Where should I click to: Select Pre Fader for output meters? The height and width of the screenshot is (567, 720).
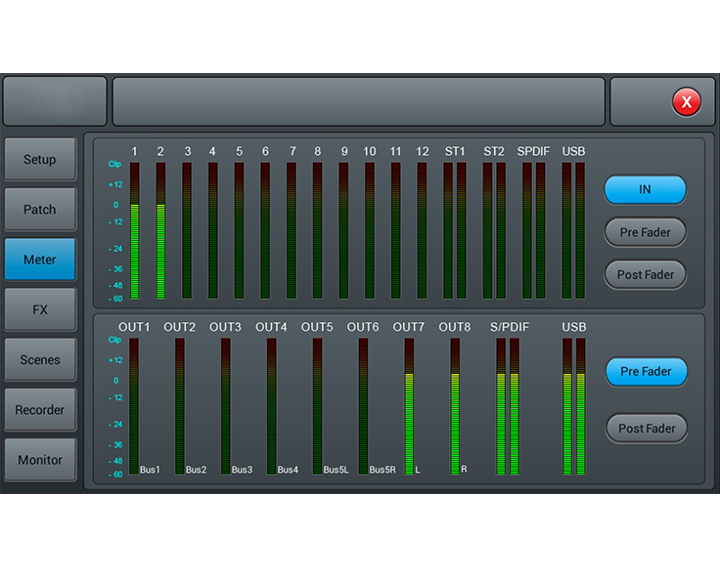646,372
